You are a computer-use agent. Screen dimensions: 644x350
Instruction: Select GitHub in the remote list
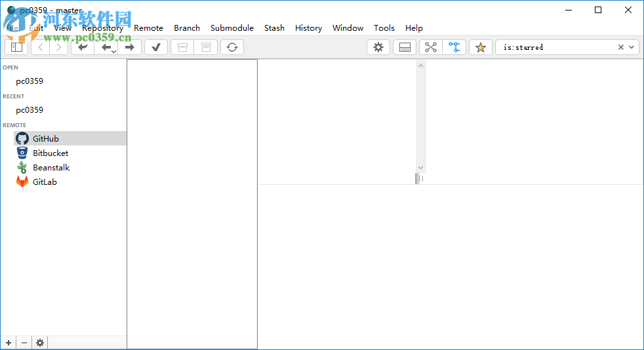[x=45, y=139]
